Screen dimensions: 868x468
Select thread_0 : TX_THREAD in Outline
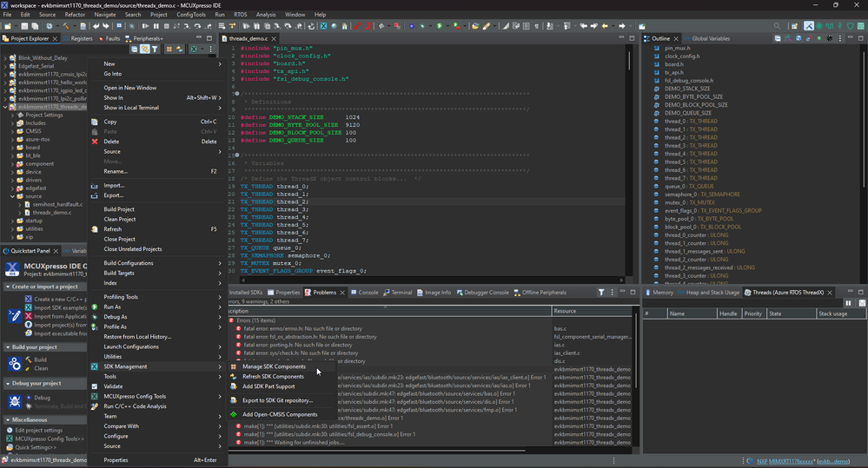pos(691,121)
